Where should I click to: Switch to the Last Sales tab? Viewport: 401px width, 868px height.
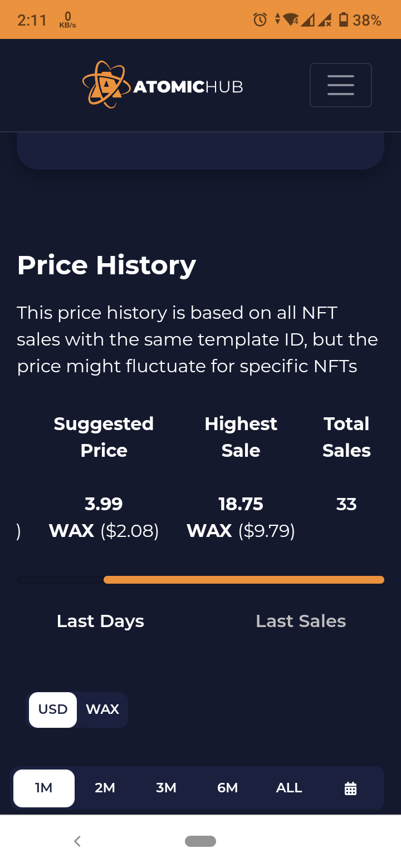tap(301, 621)
